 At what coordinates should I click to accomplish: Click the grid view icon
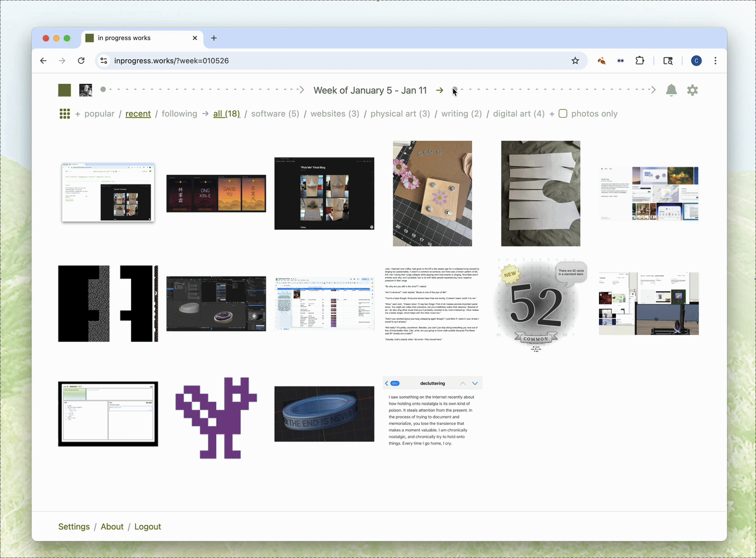(64, 113)
